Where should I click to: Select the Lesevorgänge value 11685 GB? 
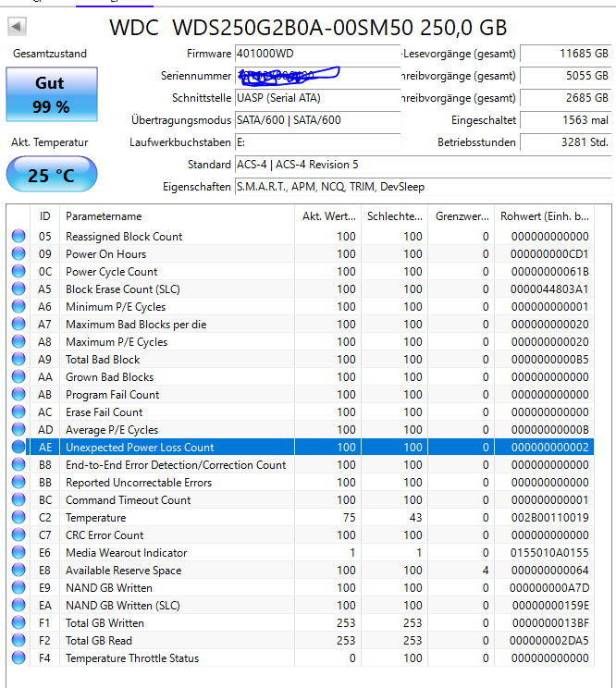[x=565, y=54]
